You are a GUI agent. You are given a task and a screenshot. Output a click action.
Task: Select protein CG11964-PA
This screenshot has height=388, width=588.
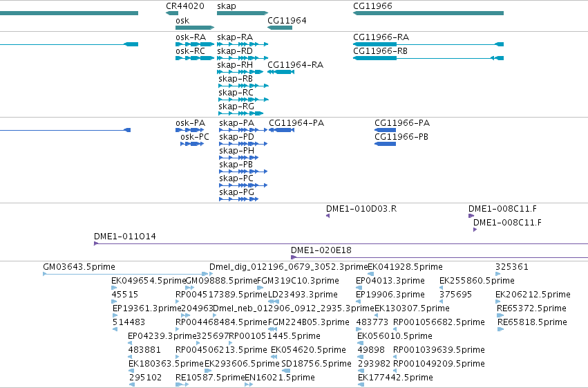[x=282, y=130]
